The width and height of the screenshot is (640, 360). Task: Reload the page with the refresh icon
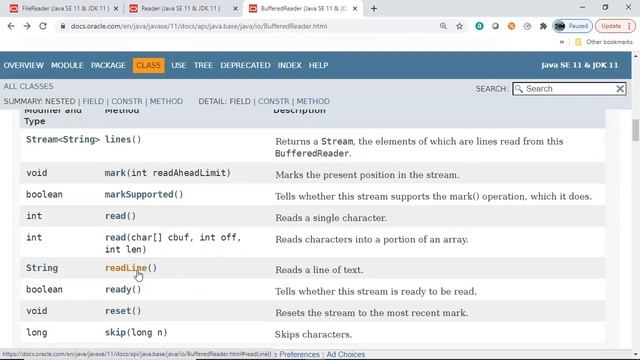[x=43, y=26]
